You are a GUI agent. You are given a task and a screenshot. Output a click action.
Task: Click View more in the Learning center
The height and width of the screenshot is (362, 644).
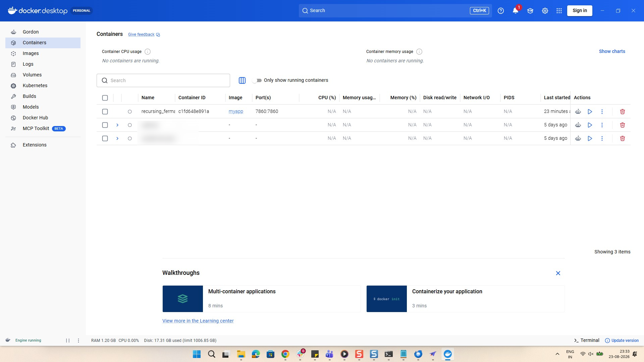tap(198, 321)
